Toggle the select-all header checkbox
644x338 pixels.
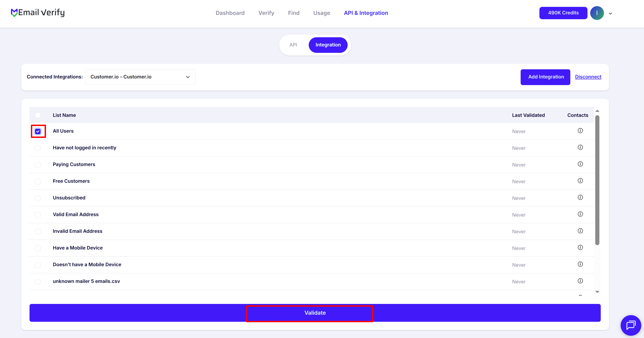pyautogui.click(x=38, y=115)
